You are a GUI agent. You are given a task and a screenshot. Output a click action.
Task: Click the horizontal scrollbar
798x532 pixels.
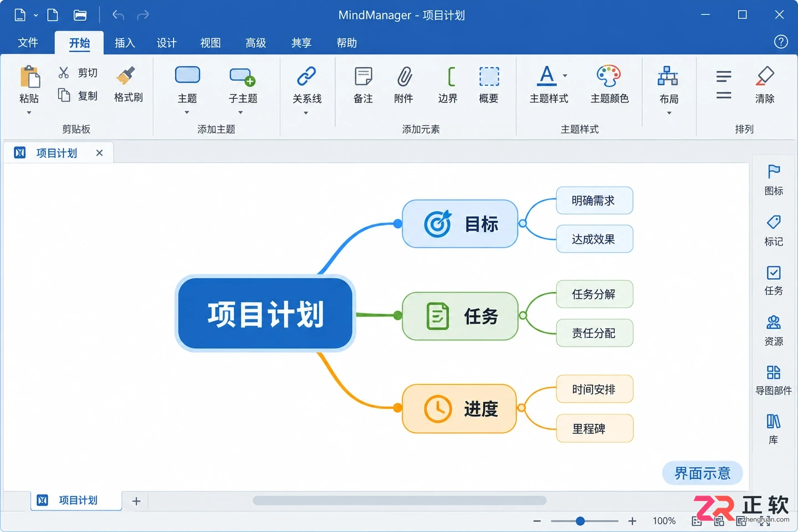tap(400, 500)
